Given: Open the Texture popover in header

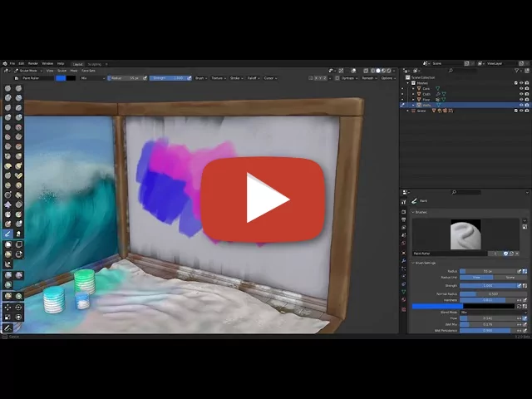Looking at the screenshot, I should pos(219,78).
